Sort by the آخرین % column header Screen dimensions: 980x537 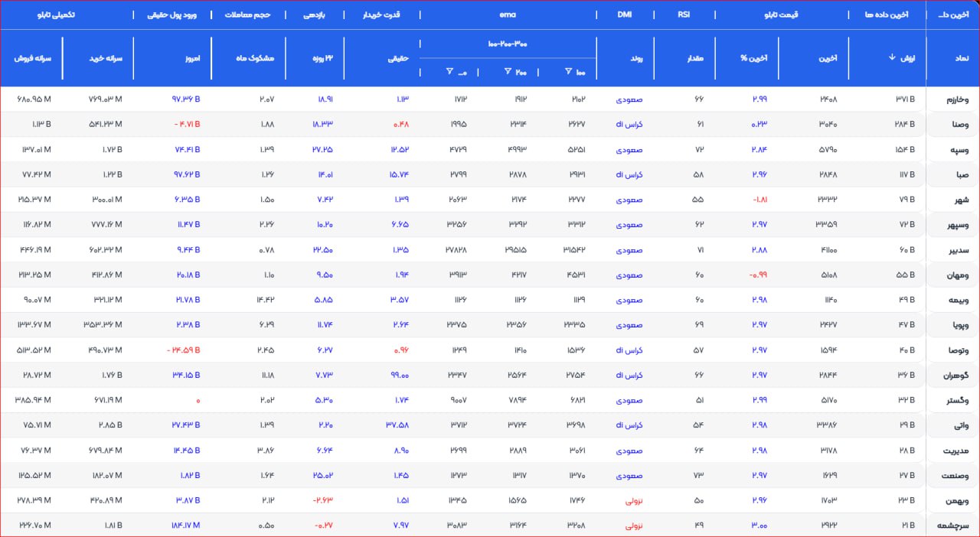[753, 57]
